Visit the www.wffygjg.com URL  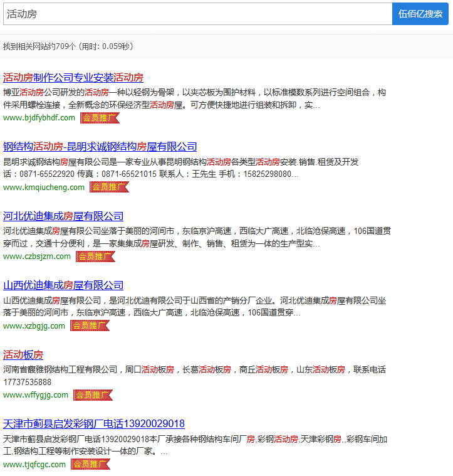(x=36, y=395)
